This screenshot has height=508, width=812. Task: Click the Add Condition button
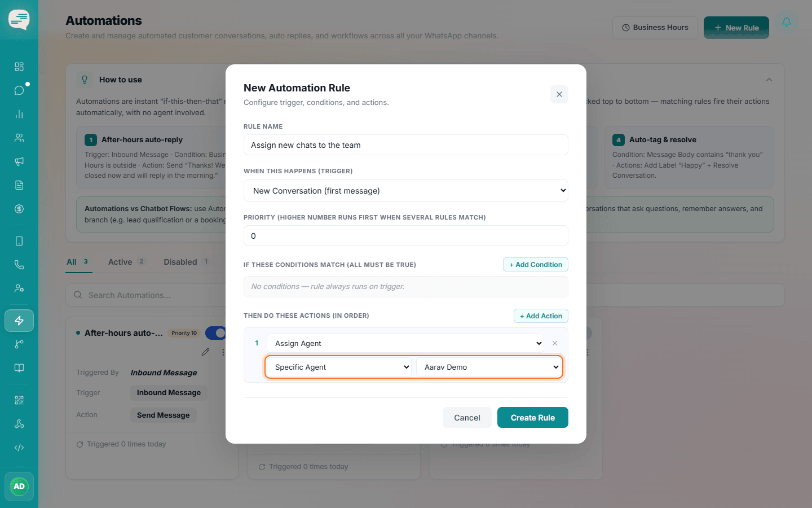536,265
